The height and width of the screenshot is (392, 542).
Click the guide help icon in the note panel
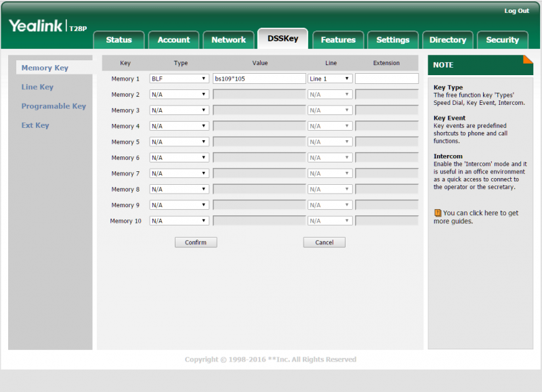pyautogui.click(x=438, y=213)
